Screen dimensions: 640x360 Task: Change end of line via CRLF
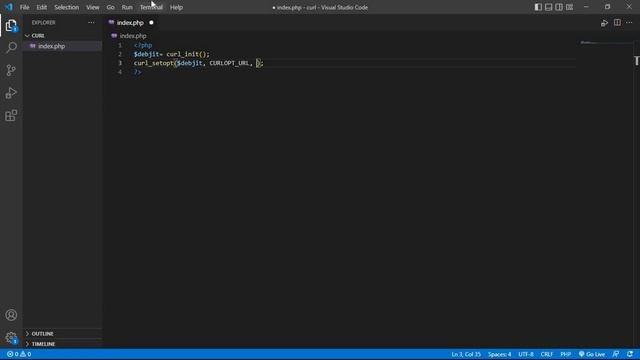pyautogui.click(x=547, y=354)
